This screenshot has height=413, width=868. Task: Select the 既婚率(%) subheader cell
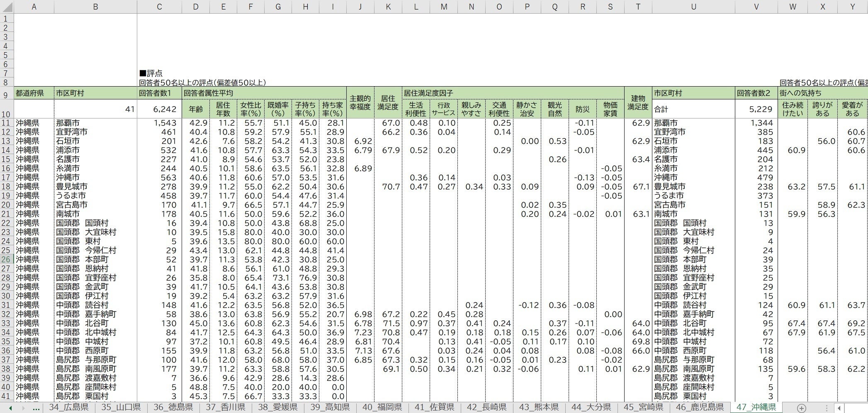(x=278, y=109)
